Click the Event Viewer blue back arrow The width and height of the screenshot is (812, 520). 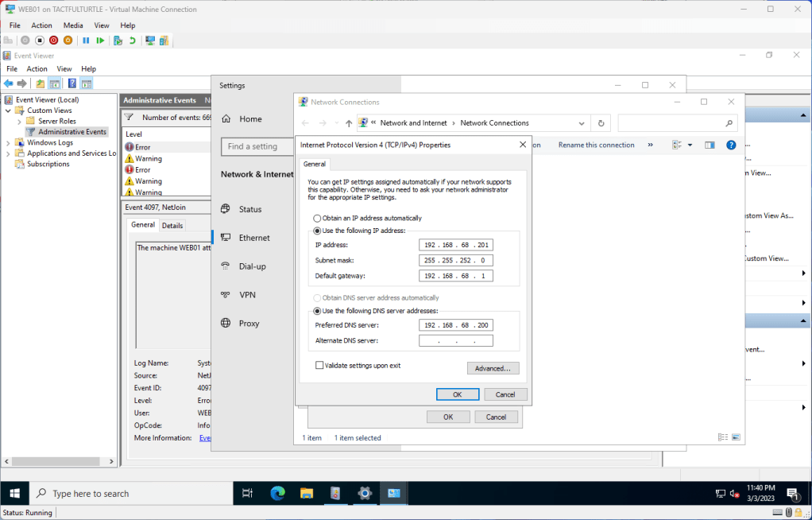point(9,83)
